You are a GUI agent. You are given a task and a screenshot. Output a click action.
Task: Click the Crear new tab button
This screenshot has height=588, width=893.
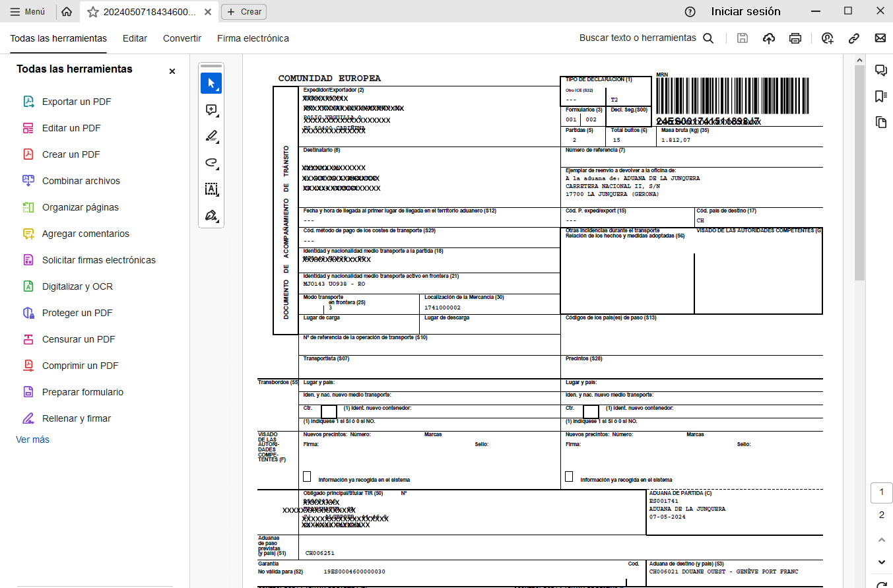pos(244,11)
